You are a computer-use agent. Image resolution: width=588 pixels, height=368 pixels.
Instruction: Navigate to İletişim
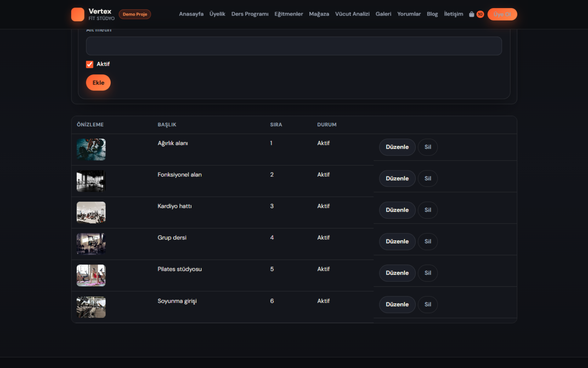click(454, 14)
